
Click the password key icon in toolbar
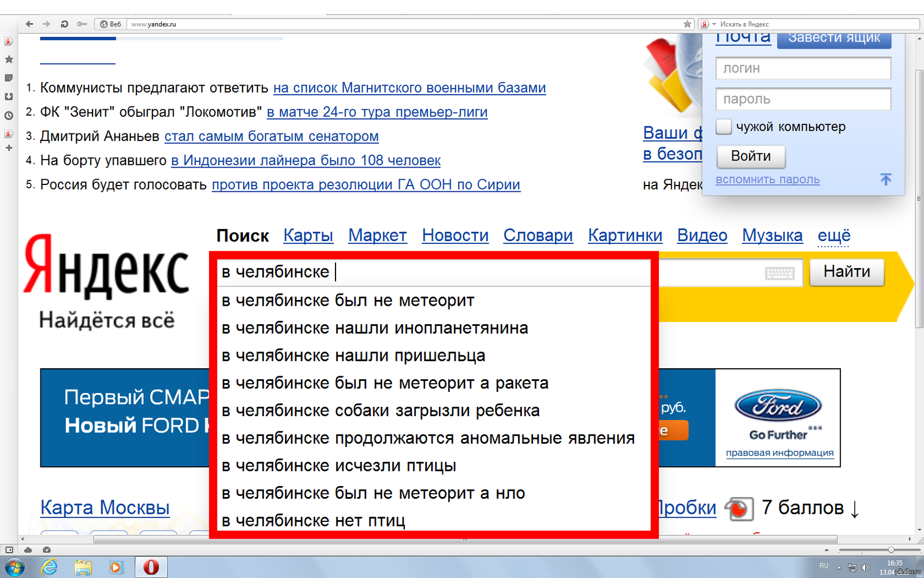tap(82, 24)
